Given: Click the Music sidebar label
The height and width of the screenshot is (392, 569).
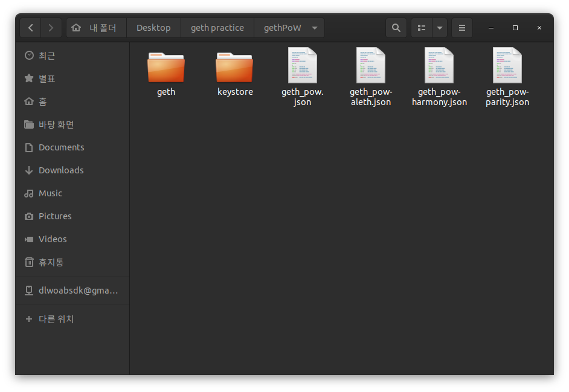Looking at the screenshot, I should click(x=51, y=193).
